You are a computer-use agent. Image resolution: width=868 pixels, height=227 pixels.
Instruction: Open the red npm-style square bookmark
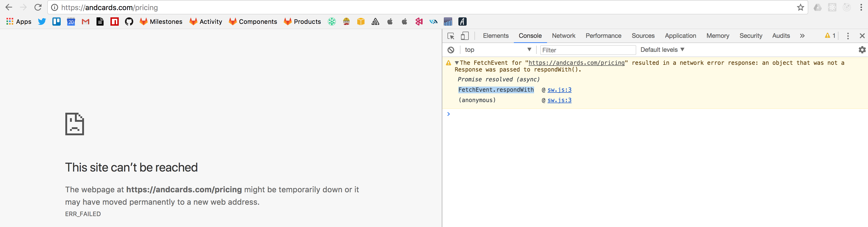point(115,22)
